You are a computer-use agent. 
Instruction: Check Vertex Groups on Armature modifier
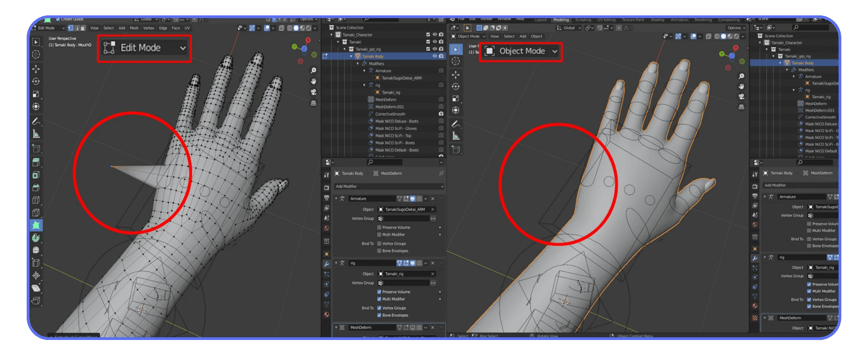pyautogui.click(x=379, y=244)
